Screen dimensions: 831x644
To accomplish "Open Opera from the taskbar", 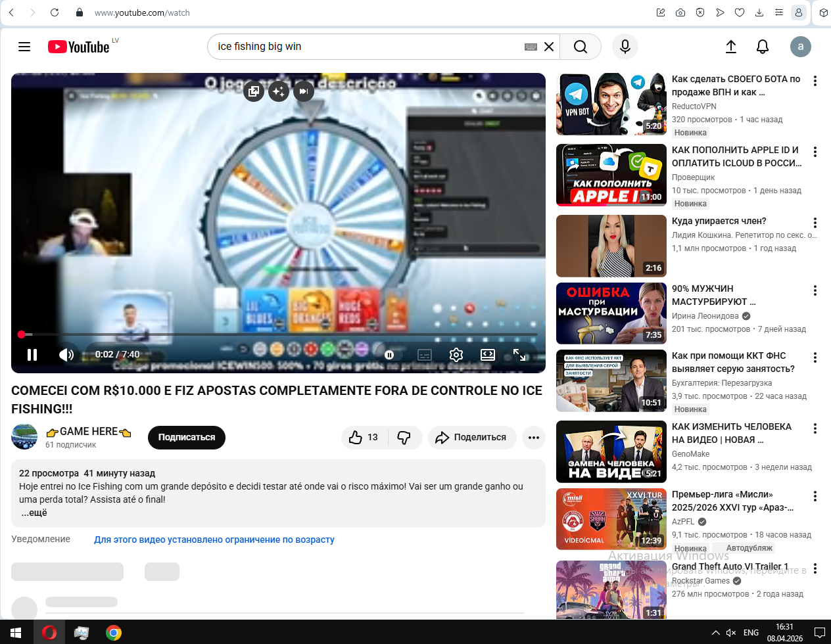I will pos(49,633).
